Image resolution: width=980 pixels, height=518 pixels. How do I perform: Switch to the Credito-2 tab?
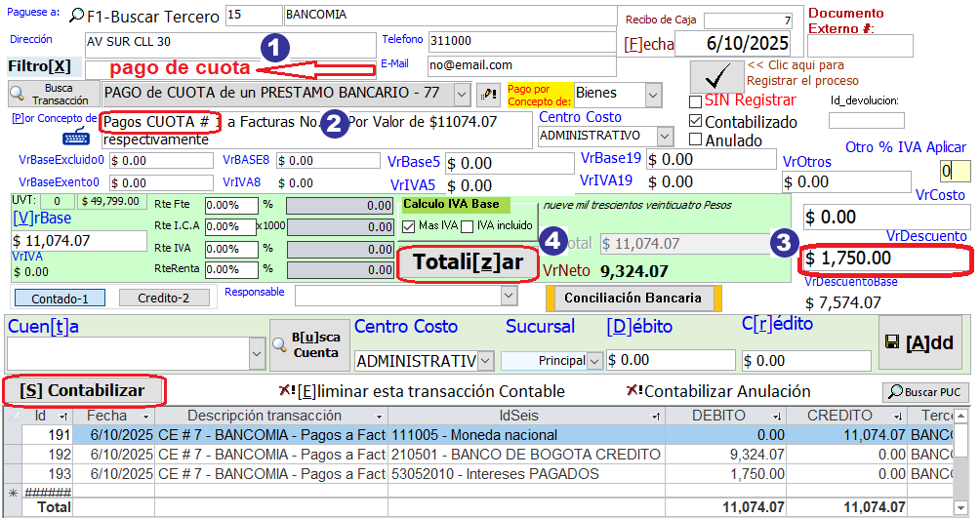tap(165, 298)
